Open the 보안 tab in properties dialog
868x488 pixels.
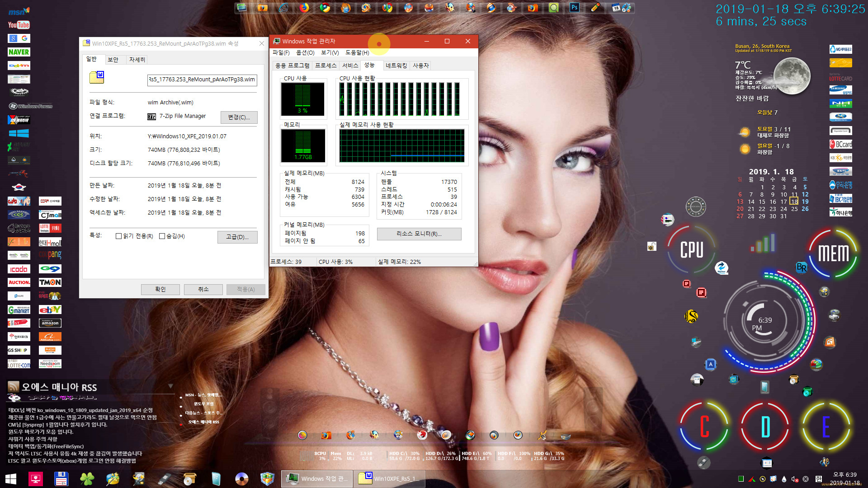113,60
